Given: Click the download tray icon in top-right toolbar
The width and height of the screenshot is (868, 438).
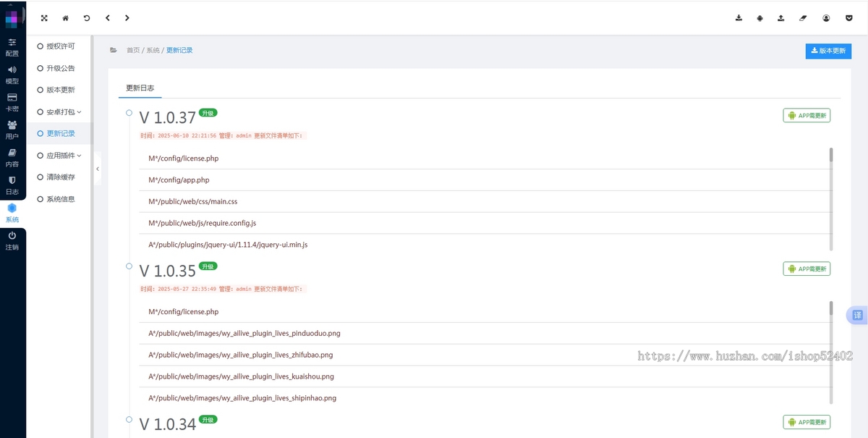Looking at the screenshot, I should tap(739, 18).
